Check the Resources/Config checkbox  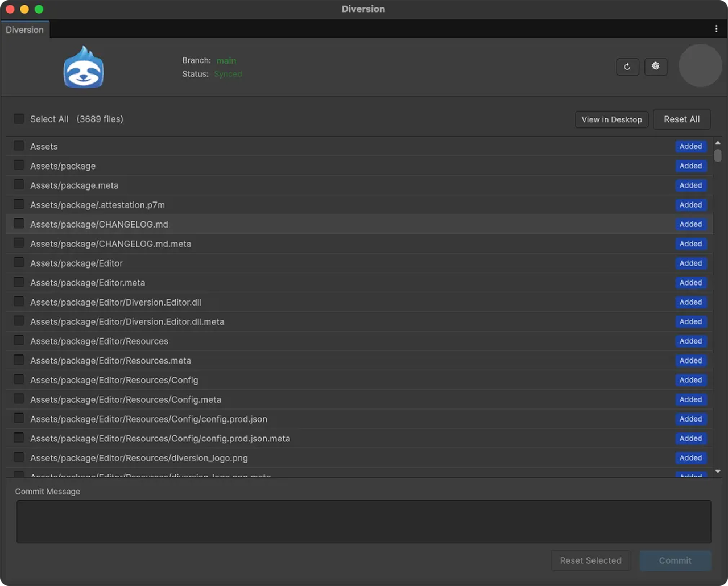pyautogui.click(x=19, y=379)
